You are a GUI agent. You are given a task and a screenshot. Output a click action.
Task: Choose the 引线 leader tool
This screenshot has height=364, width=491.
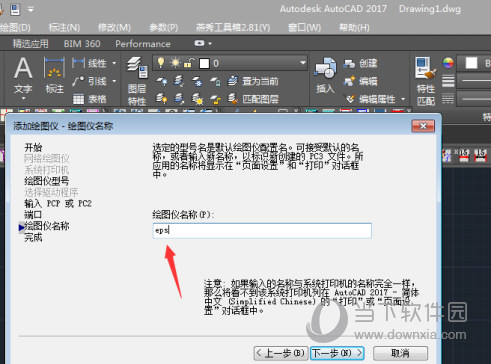pyautogui.click(x=89, y=81)
